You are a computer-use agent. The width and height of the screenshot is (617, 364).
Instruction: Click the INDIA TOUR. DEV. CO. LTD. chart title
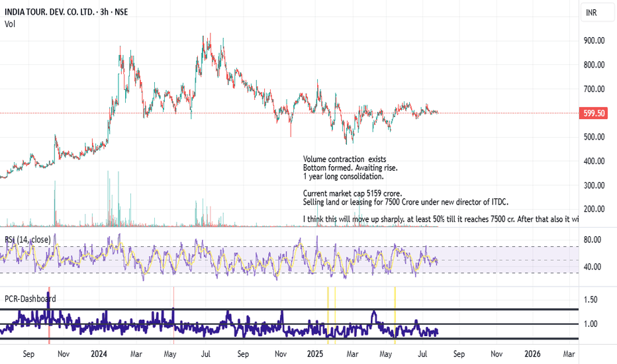click(66, 12)
